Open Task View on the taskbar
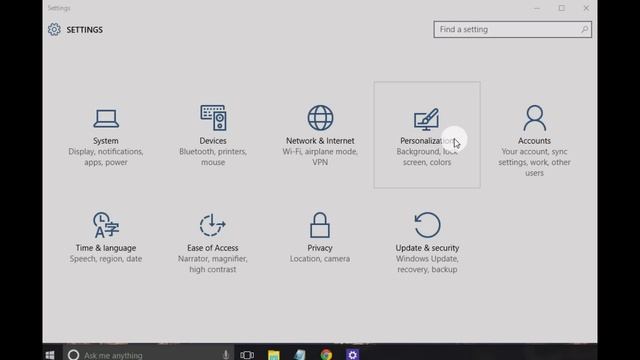This screenshot has height=360, width=640. point(247,355)
